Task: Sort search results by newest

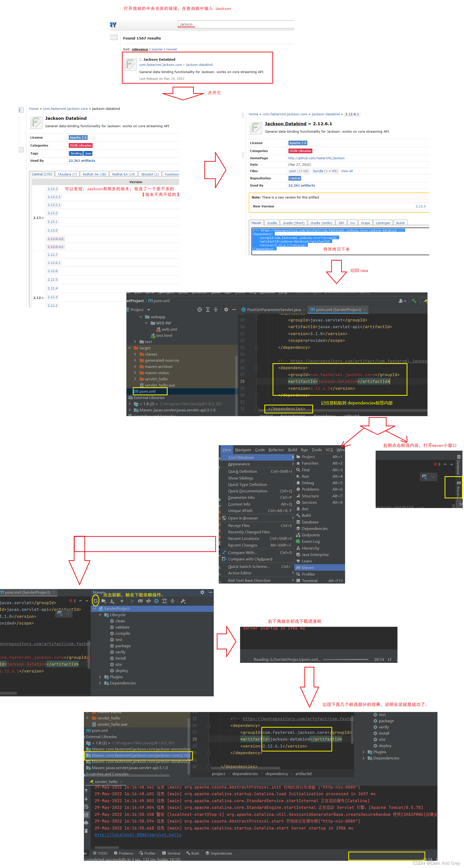Action: click(171, 49)
